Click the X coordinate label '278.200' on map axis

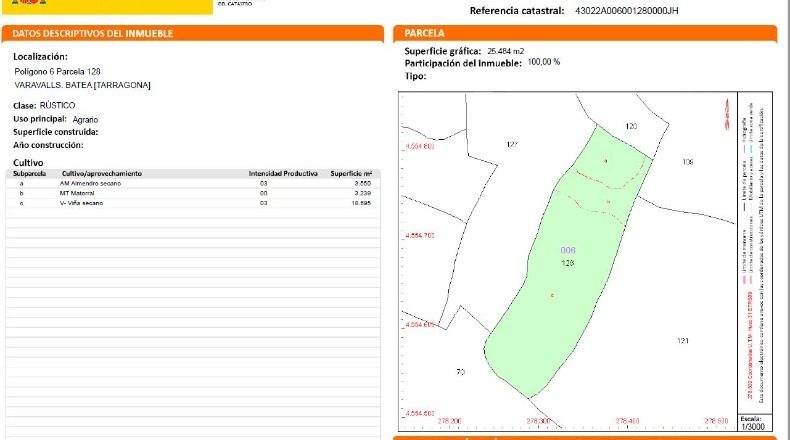[449, 421]
